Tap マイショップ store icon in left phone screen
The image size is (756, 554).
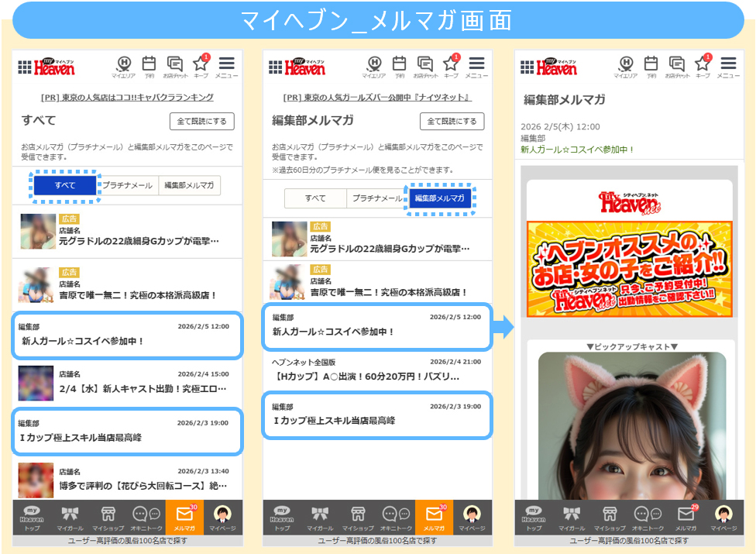108,517
